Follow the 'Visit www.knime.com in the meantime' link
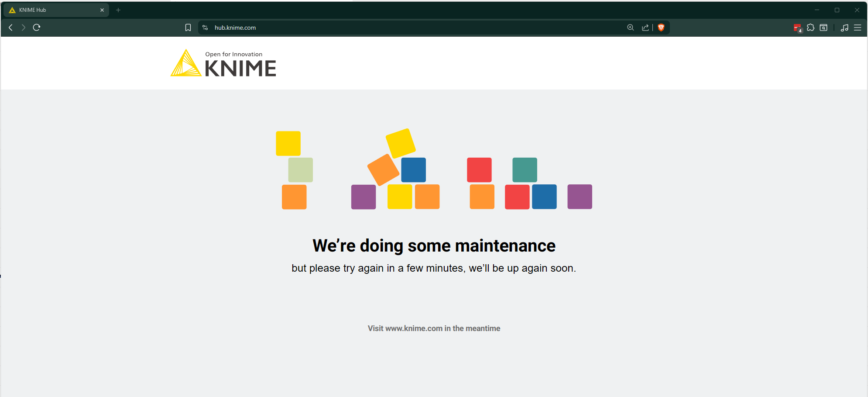Screen dimensions: 868x397 tap(434, 328)
